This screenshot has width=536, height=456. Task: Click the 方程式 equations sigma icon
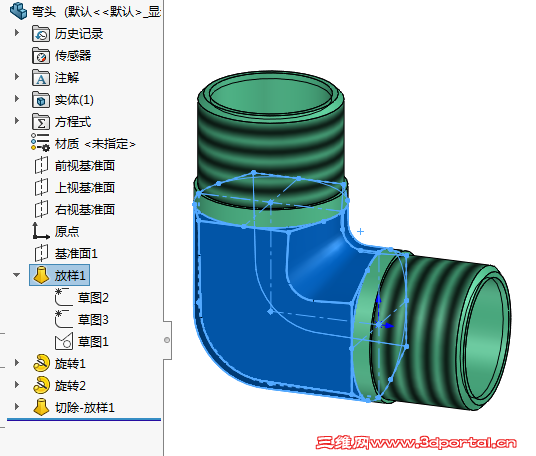pyautogui.click(x=41, y=122)
